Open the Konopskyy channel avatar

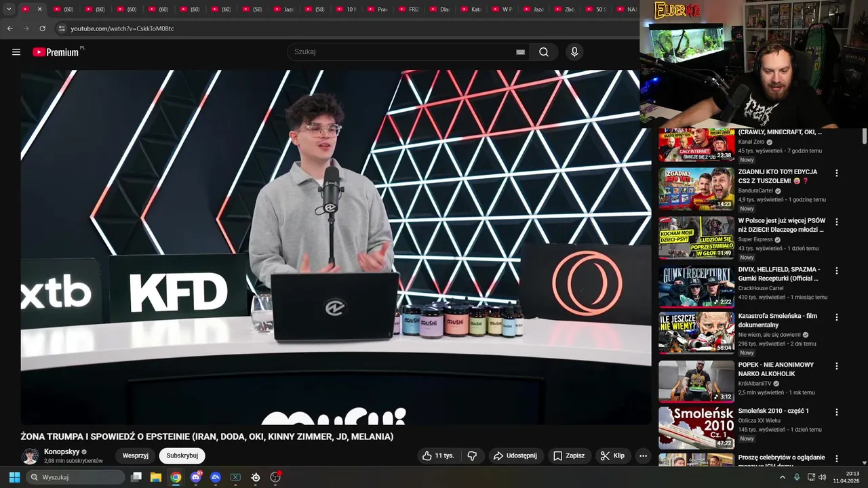click(30, 456)
